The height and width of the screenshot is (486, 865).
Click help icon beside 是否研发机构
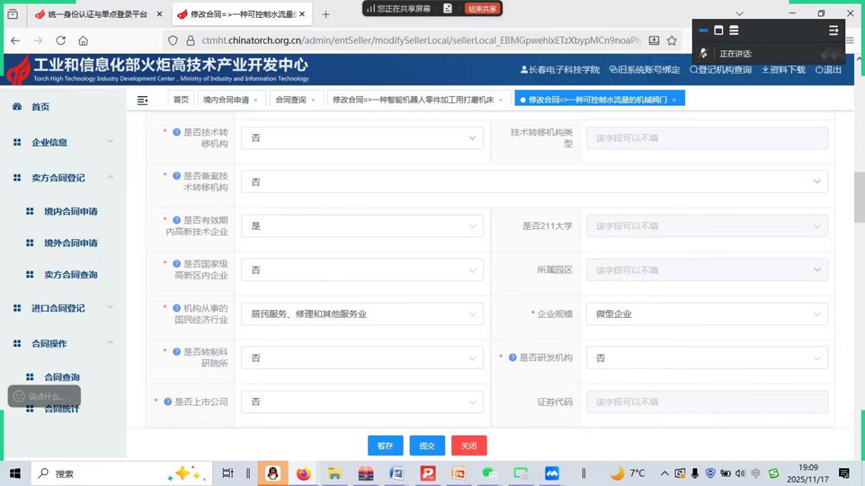click(512, 358)
